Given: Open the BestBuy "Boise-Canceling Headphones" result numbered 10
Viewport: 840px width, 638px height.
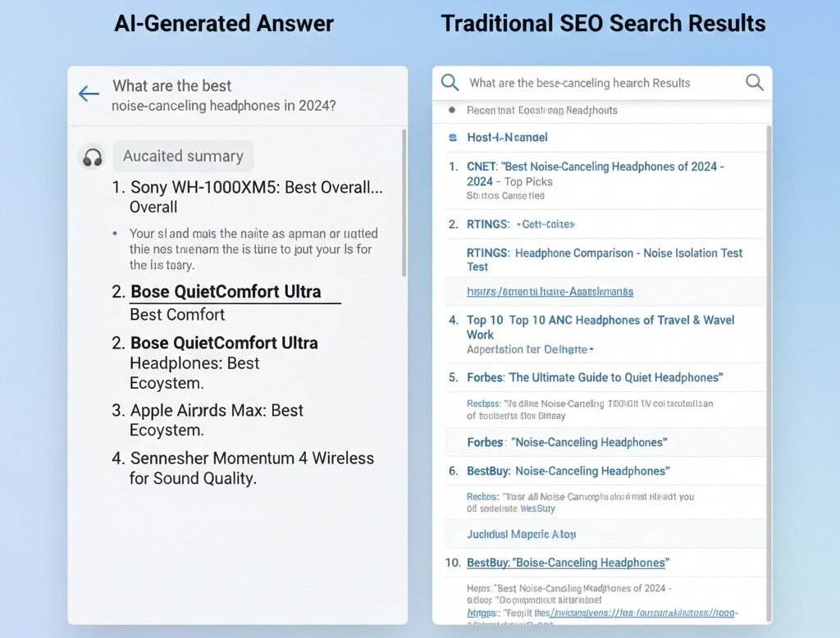Looking at the screenshot, I should [x=568, y=563].
